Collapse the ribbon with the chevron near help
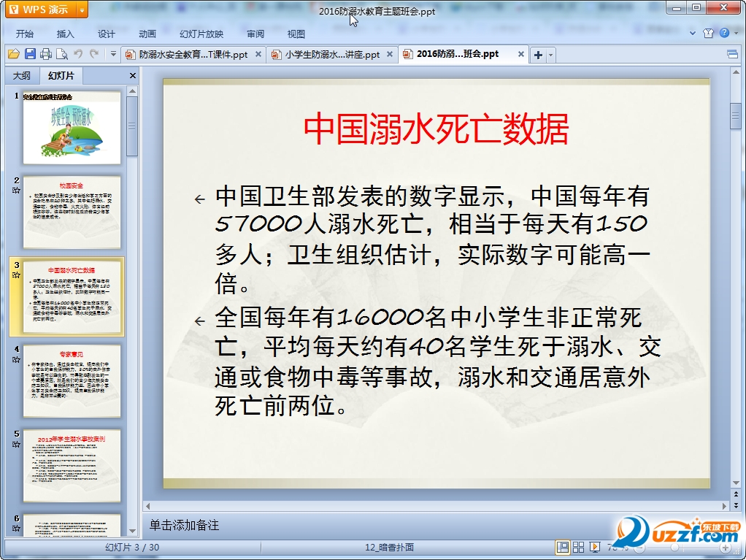The height and width of the screenshot is (560, 746). [x=693, y=34]
